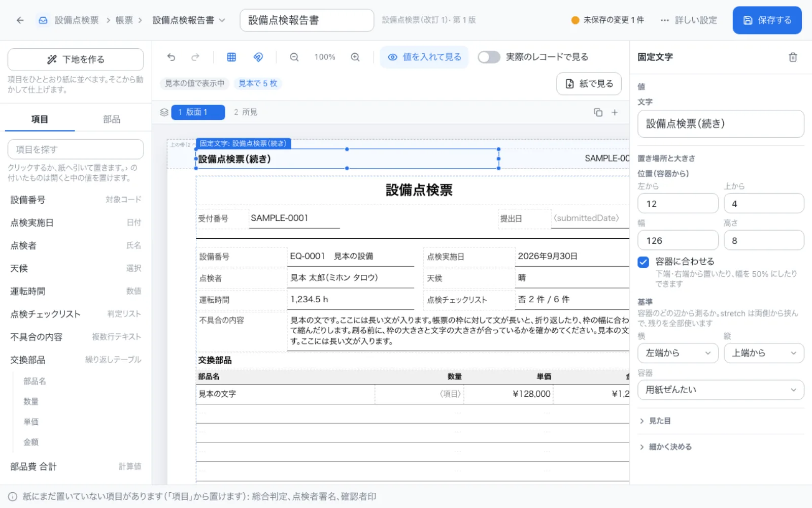This screenshot has width=812, height=508.
Task: Switch to the 部品 tab
Action: (112, 119)
